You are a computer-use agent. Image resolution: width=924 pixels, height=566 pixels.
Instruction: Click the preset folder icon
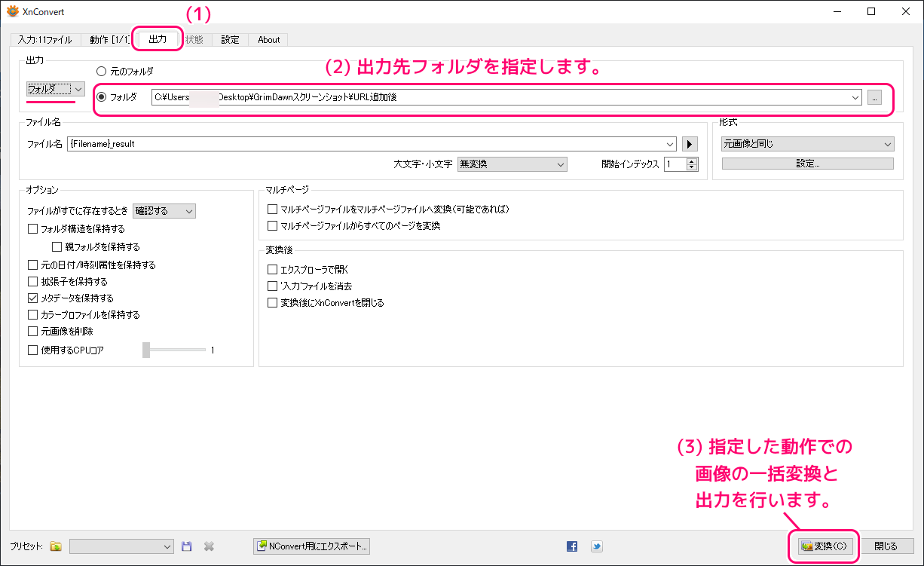[56, 546]
